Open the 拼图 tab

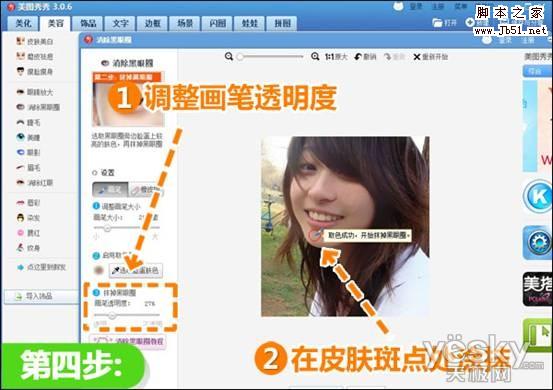tap(282, 24)
